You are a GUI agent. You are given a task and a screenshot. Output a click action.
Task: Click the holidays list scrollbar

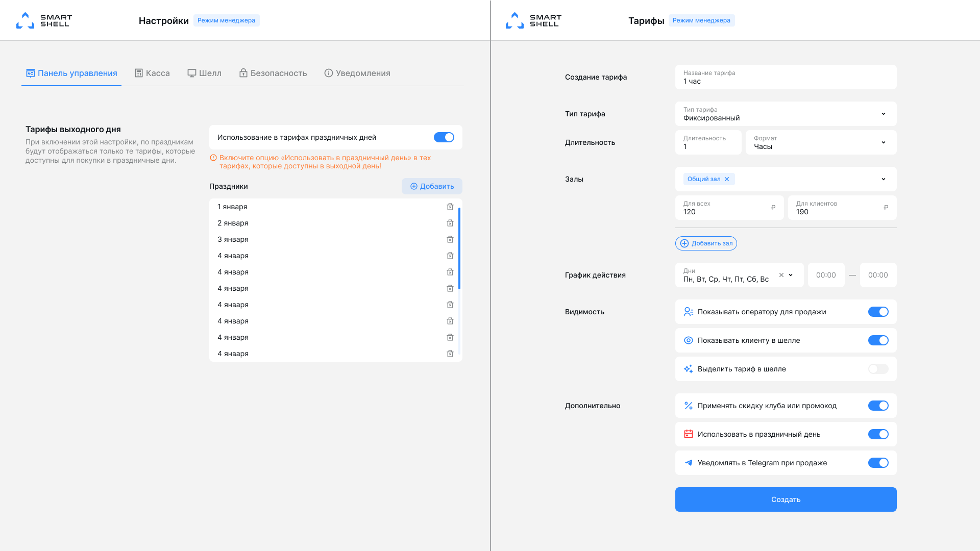(459, 248)
